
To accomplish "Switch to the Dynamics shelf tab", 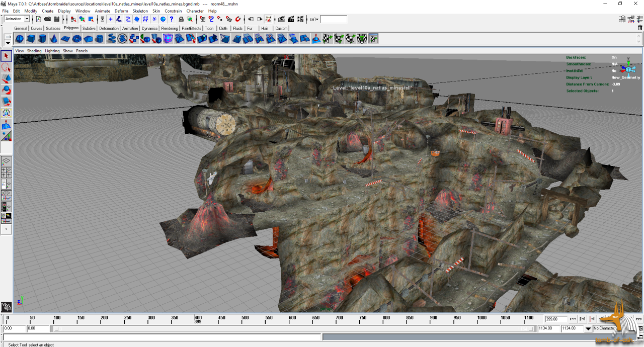I will pyautogui.click(x=149, y=29).
